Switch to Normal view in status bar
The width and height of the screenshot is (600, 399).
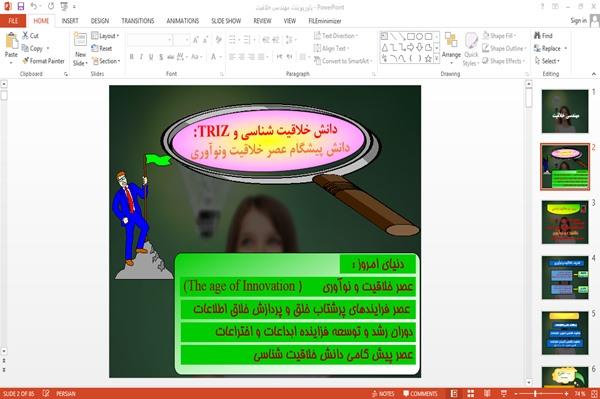pyautogui.click(x=454, y=394)
